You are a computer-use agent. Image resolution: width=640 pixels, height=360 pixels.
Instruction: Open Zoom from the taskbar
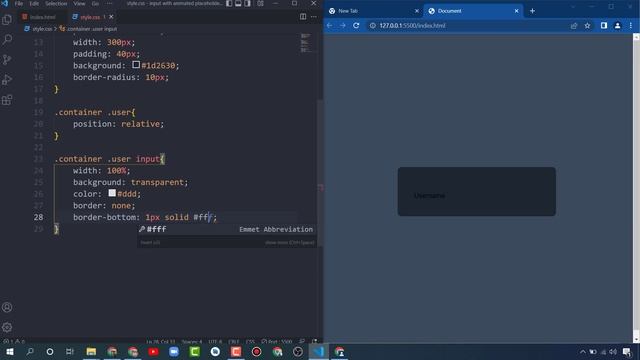[174, 351]
